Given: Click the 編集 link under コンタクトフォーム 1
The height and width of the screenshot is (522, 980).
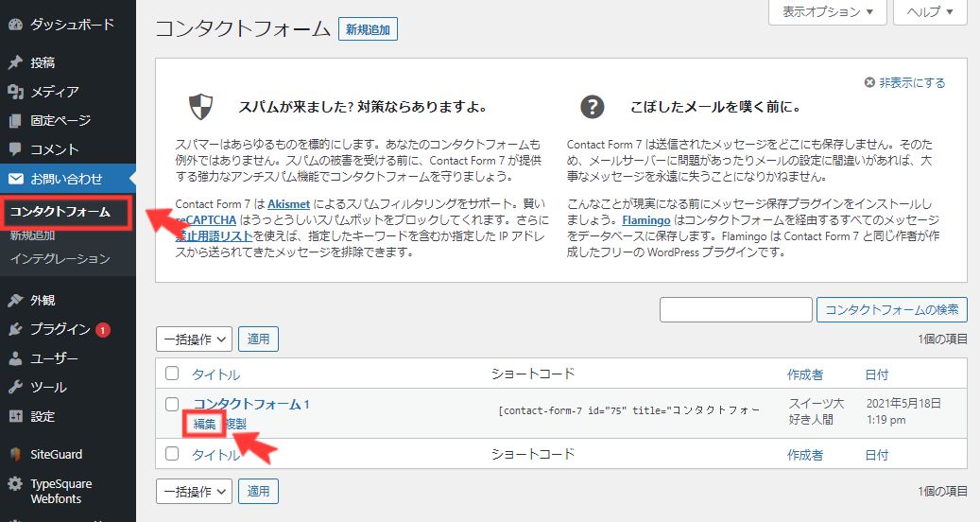Looking at the screenshot, I should point(204,425).
